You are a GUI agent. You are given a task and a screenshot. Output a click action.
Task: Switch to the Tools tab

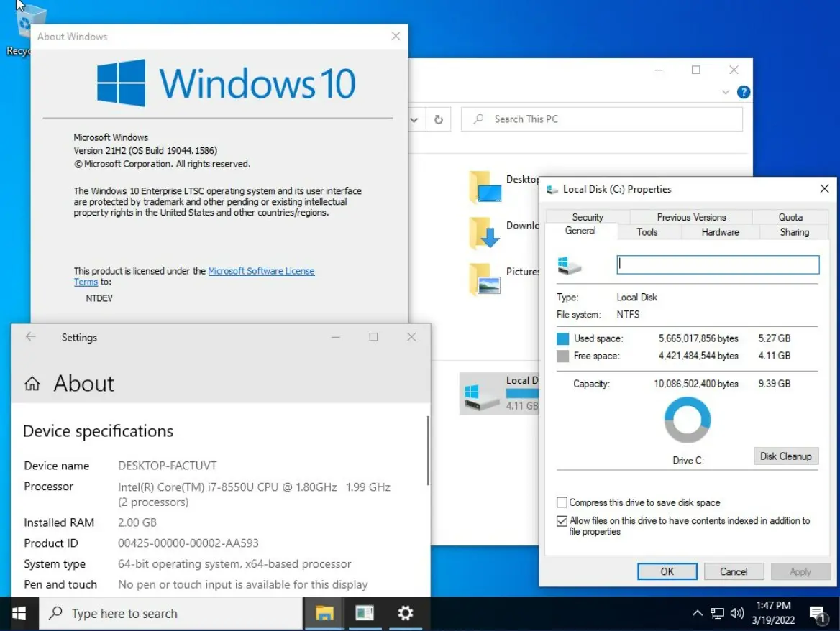647,231
